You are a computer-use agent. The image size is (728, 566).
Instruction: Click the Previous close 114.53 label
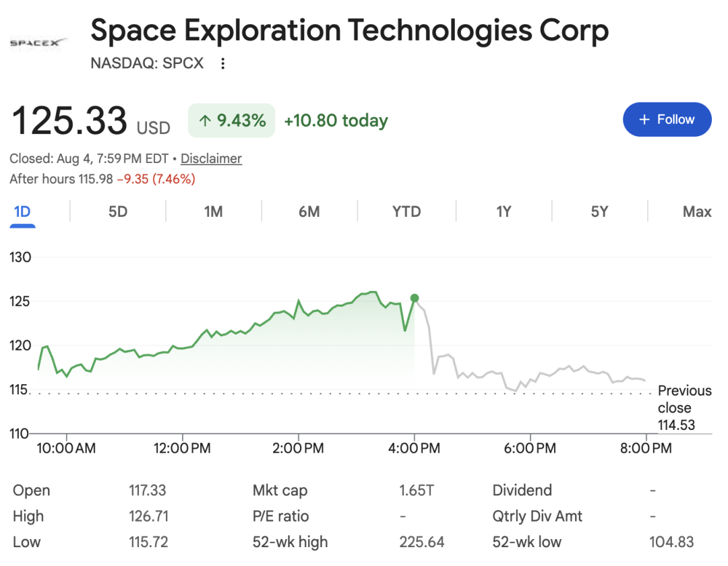684,408
